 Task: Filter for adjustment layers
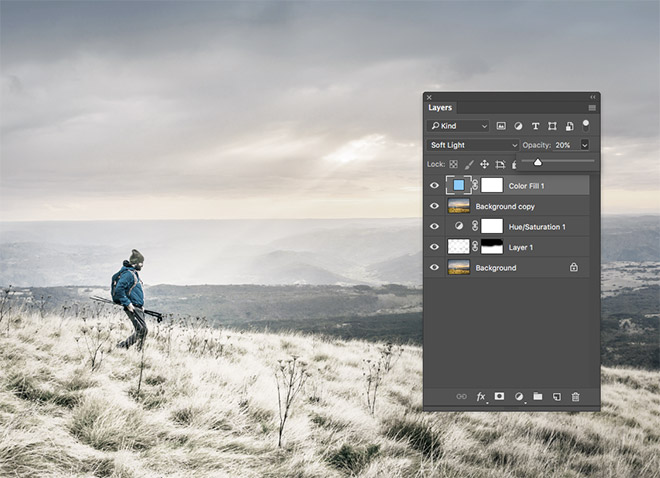pyautogui.click(x=518, y=126)
